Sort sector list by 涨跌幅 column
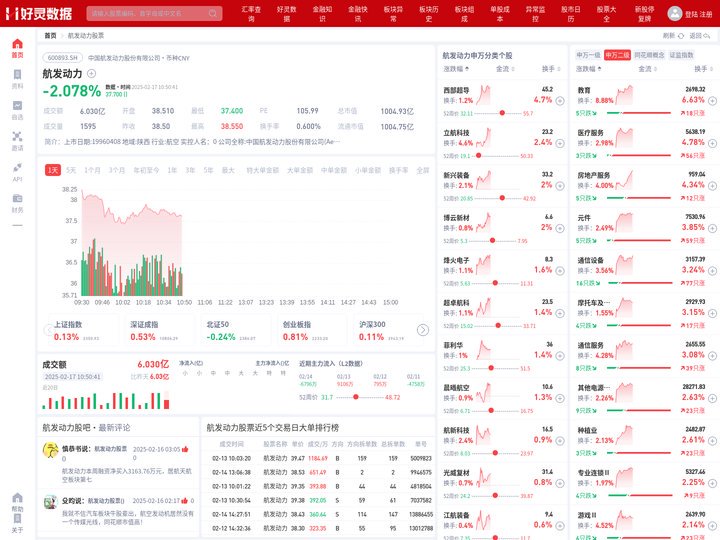The image size is (720, 540). 589,69
